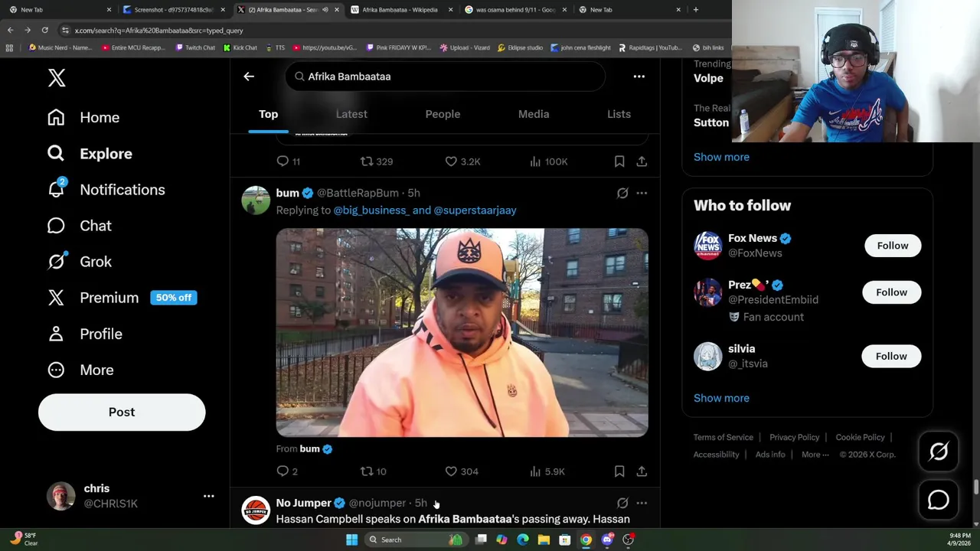
Task: Open File Explorer from the taskbar
Action: (544, 540)
